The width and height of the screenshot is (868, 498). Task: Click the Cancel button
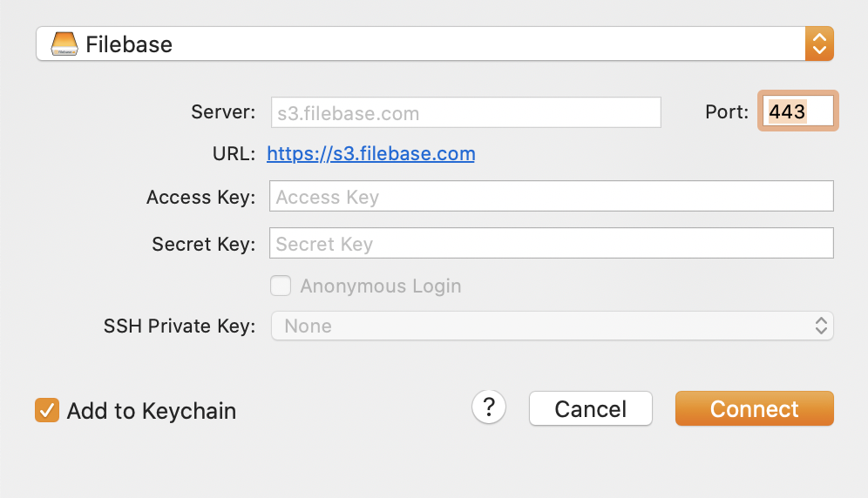click(591, 408)
